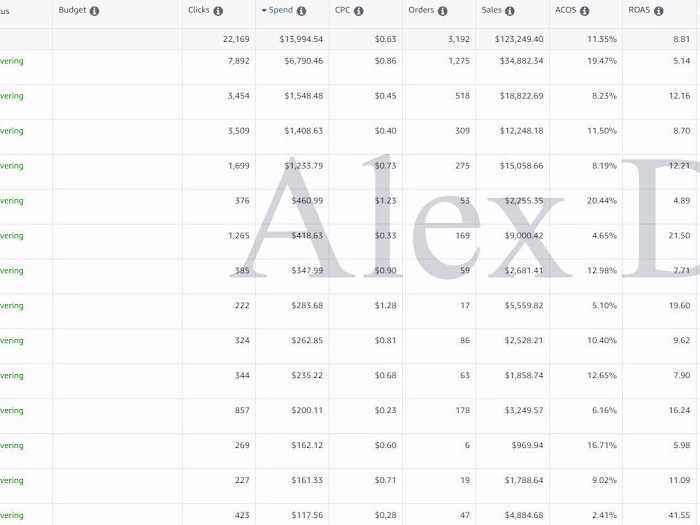Select the orders cell 86
The height and width of the screenshot is (525, 700).
pos(465,341)
